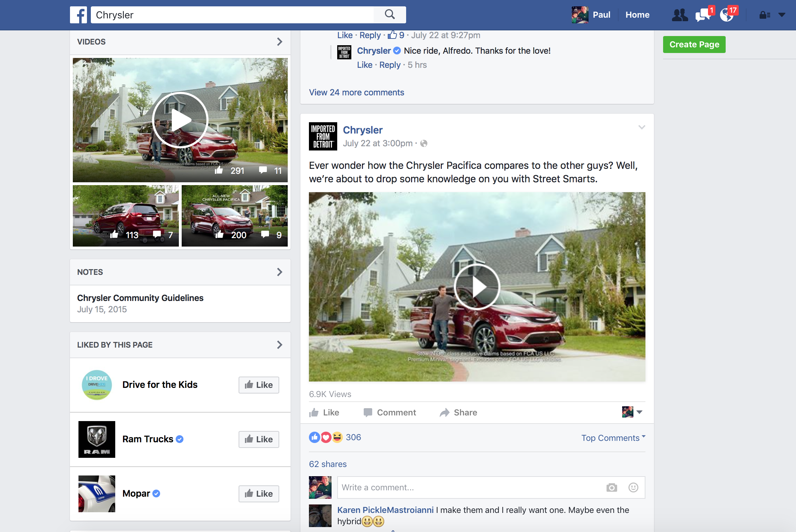Screen dimensions: 796x532
Task: Open the Mopar page link
Action: [x=136, y=493]
